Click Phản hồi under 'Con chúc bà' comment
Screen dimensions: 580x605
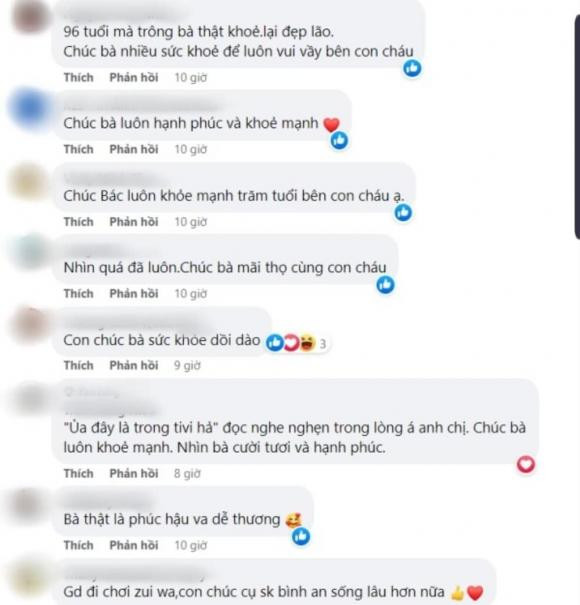click(x=134, y=365)
